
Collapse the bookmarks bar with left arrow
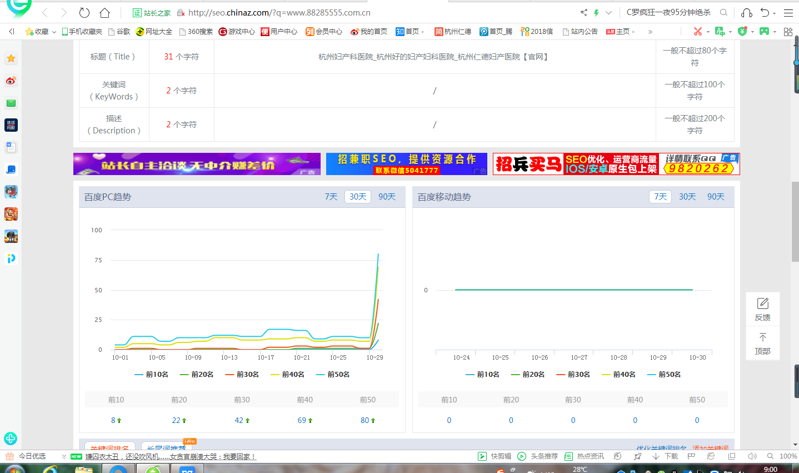click(11, 32)
